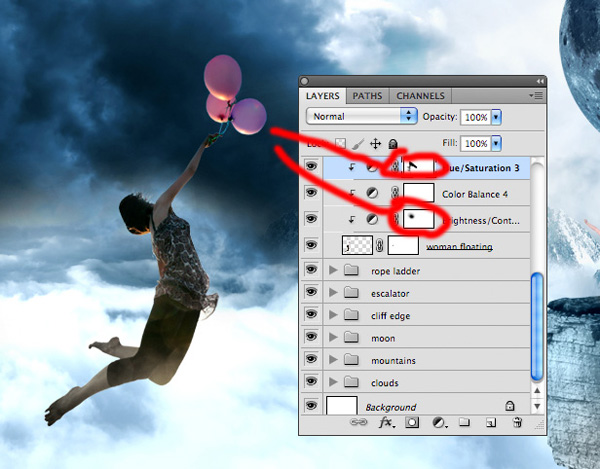Screen dimensions: 600x469
Task: Switch to the Layers tab
Action: [x=323, y=96]
